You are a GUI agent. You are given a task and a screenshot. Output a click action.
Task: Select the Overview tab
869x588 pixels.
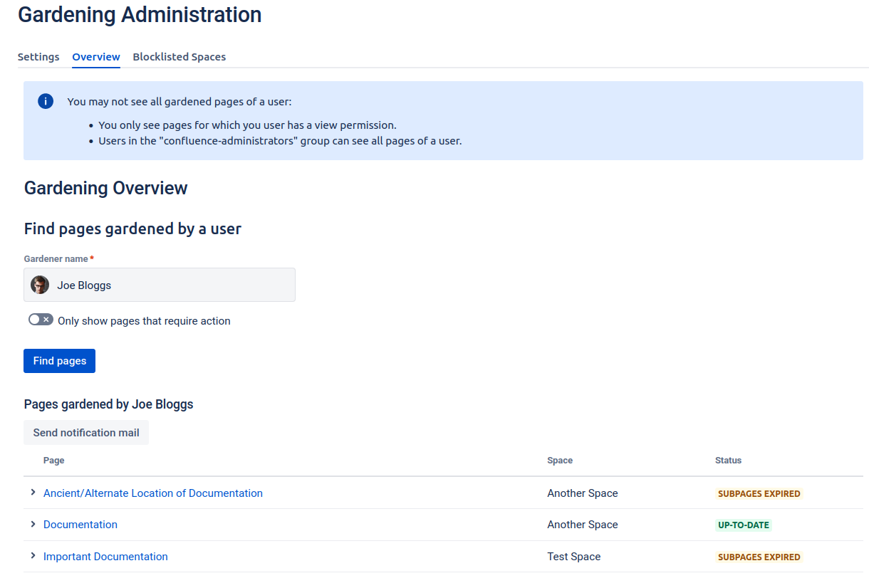tap(96, 57)
